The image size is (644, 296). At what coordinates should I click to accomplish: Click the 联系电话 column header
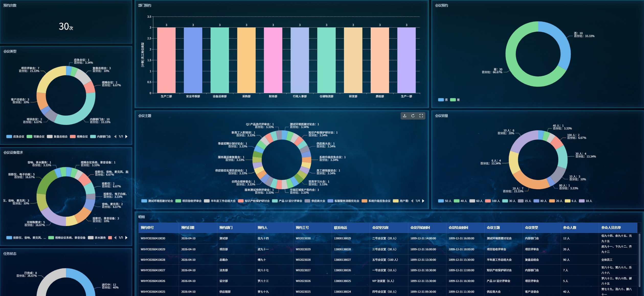tap(351, 228)
